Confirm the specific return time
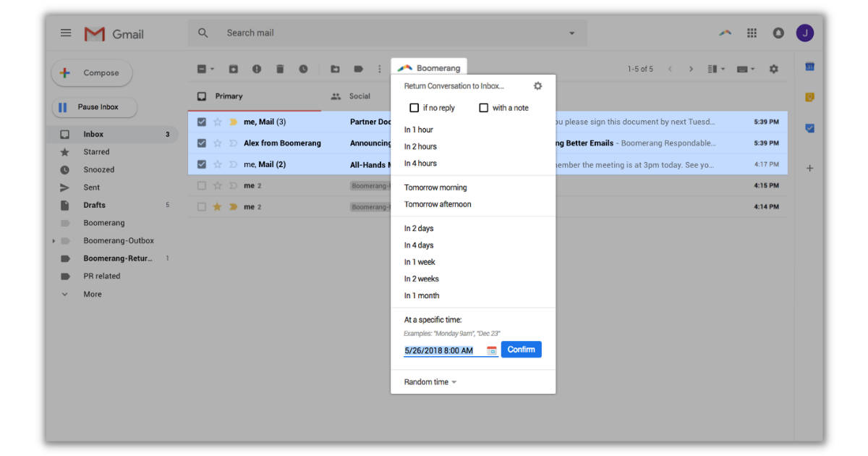The width and height of the screenshot is (868, 456). (521, 350)
